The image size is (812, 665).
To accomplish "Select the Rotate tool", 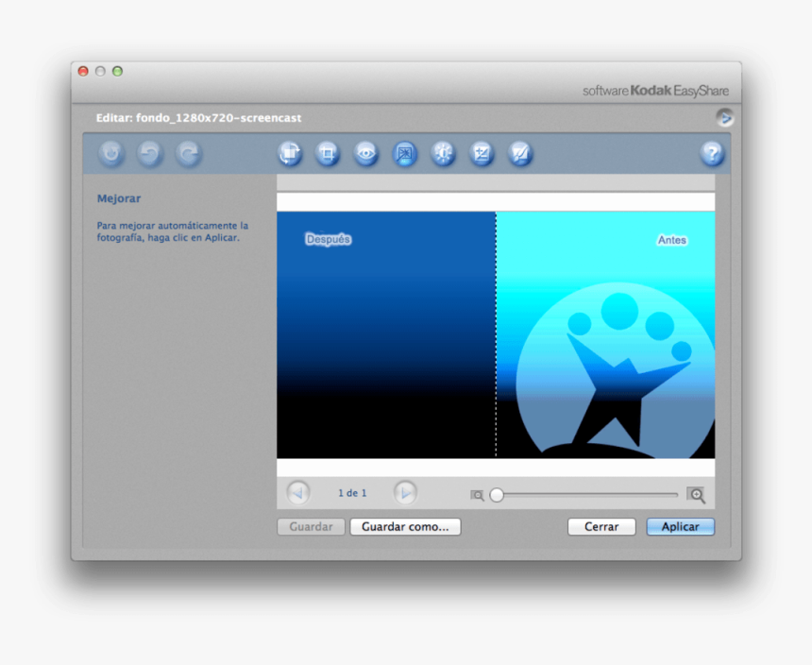I will click(290, 154).
